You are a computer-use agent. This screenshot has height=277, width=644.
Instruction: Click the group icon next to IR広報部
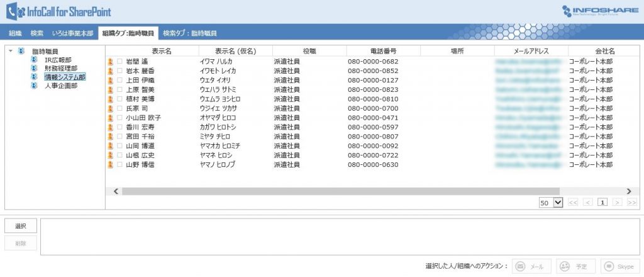(x=35, y=60)
